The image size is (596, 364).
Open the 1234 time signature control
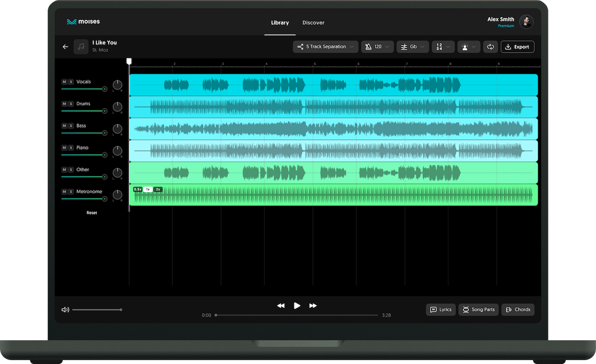tap(442, 46)
